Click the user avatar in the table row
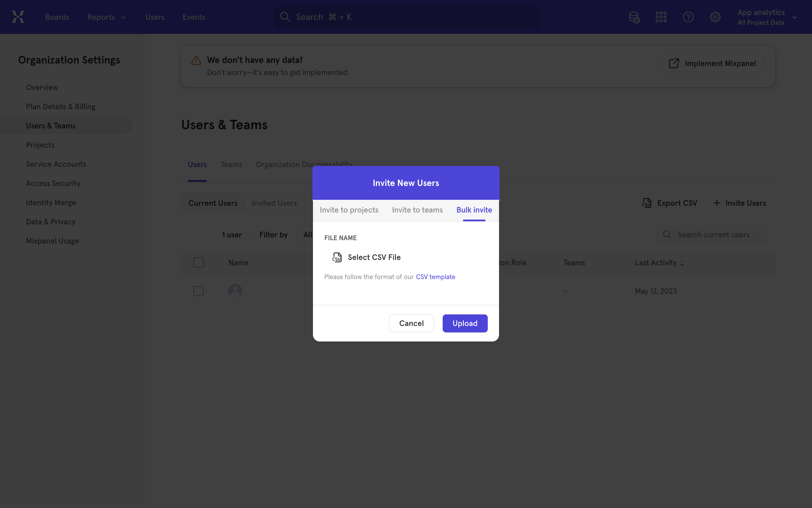Image resolution: width=812 pixels, height=508 pixels. pyautogui.click(x=235, y=291)
